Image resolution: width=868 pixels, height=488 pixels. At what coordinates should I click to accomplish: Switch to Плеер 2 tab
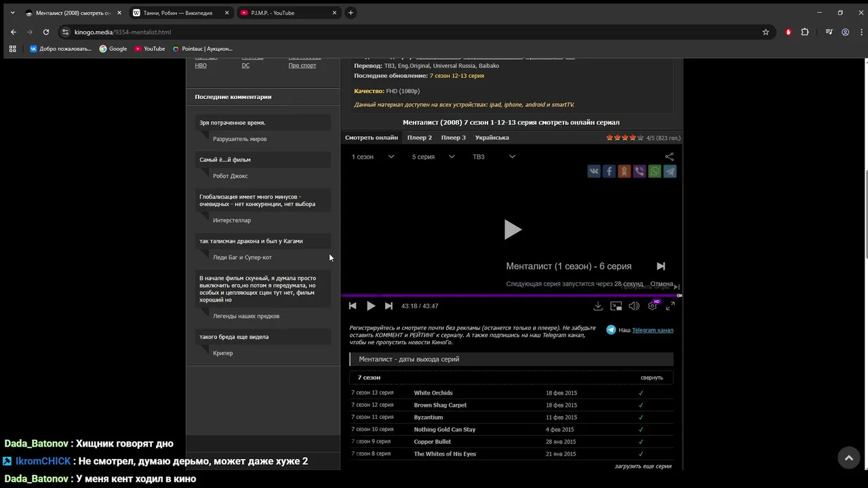420,138
